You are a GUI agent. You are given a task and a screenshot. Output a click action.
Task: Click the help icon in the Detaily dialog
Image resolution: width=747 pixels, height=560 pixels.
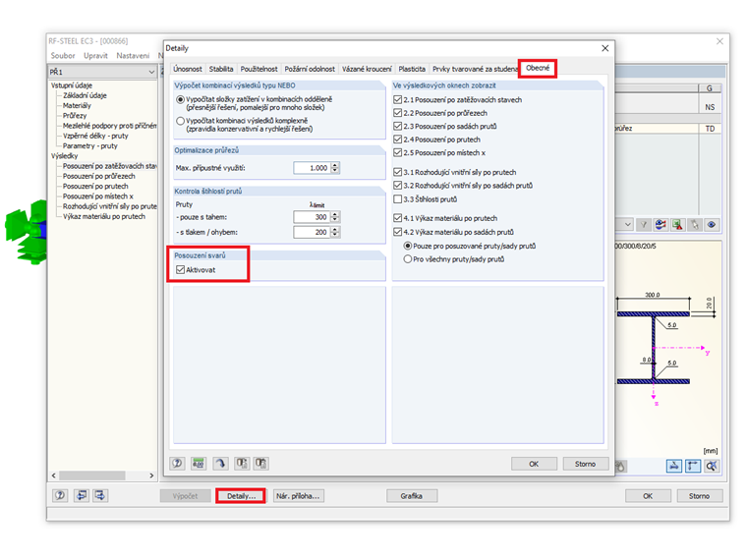tap(178, 464)
